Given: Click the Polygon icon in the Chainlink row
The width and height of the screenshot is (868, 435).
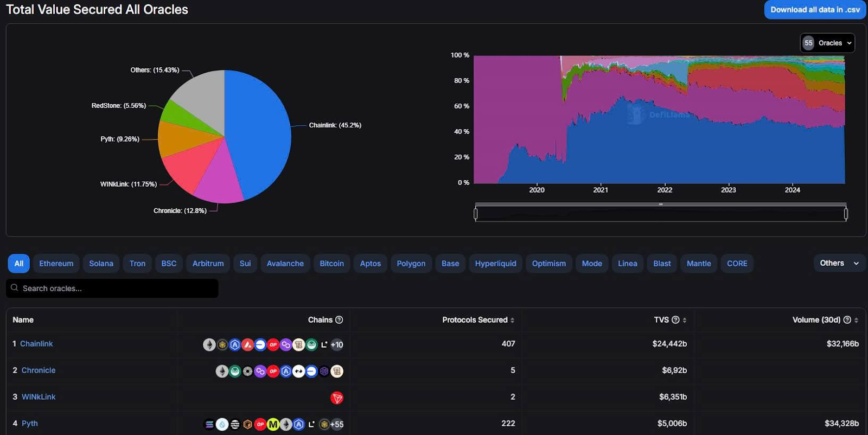Looking at the screenshot, I should [286, 344].
